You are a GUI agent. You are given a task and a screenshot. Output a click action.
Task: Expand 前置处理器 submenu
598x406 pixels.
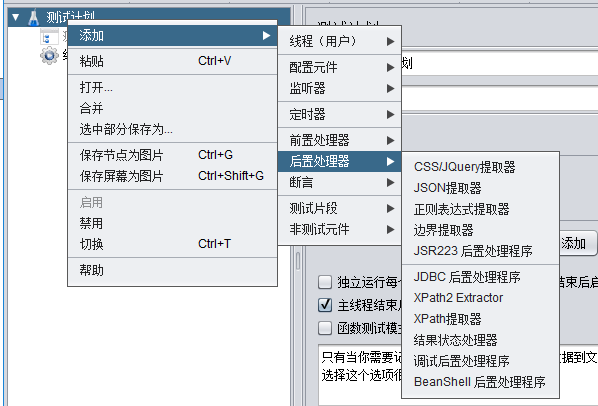click(339, 140)
